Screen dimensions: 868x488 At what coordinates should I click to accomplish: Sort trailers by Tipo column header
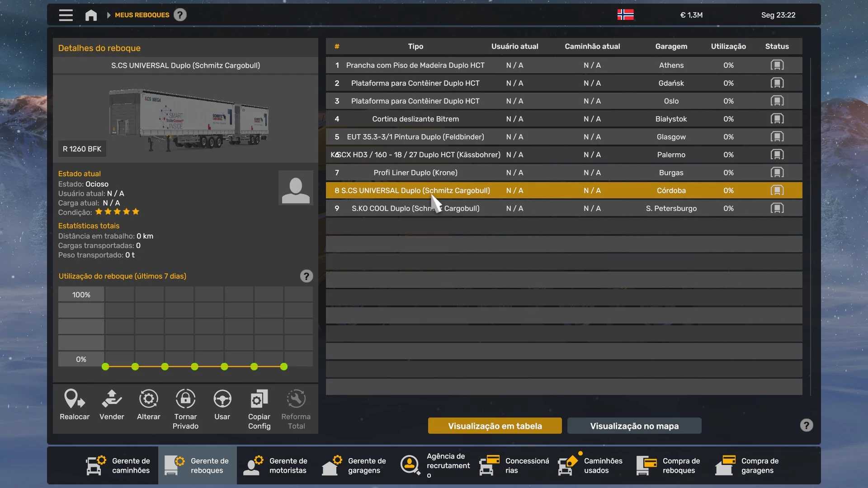[x=415, y=47]
